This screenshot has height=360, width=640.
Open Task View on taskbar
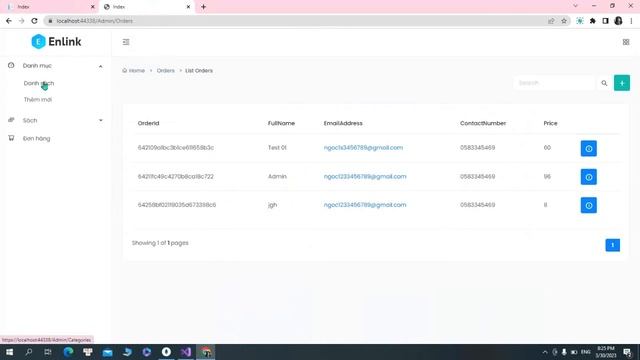click(48, 352)
